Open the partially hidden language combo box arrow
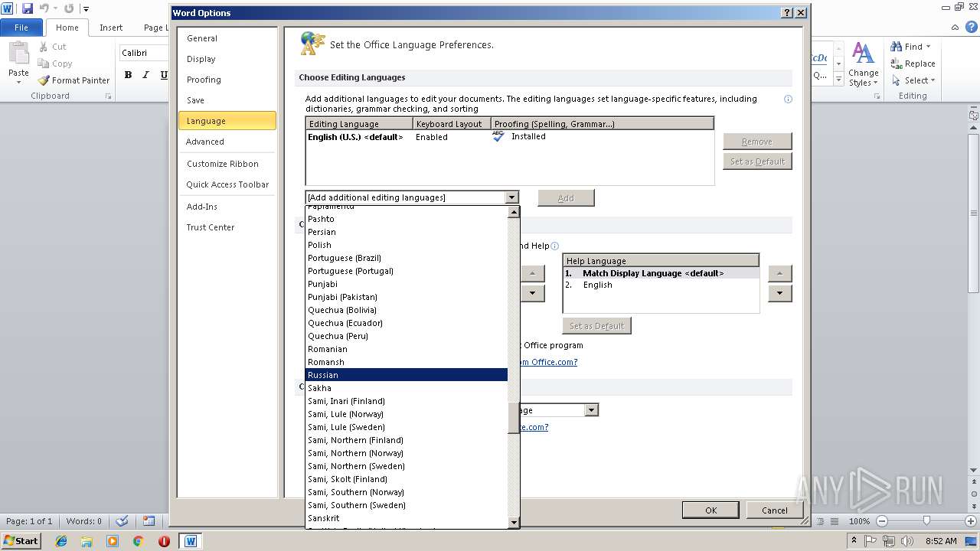This screenshot has width=980, height=551. (x=590, y=410)
